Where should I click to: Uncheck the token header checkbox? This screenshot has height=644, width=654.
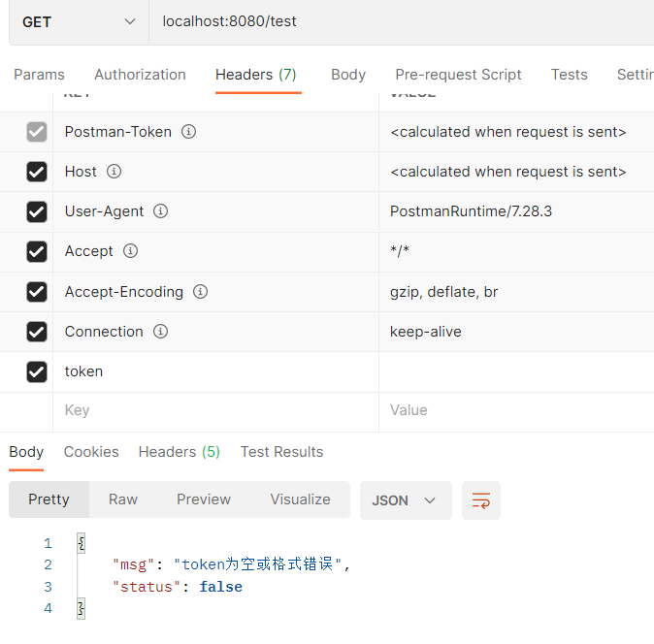coord(37,371)
